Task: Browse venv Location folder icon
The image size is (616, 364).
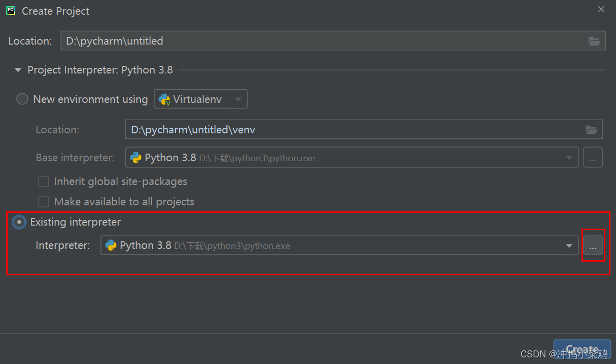Action: coord(591,130)
